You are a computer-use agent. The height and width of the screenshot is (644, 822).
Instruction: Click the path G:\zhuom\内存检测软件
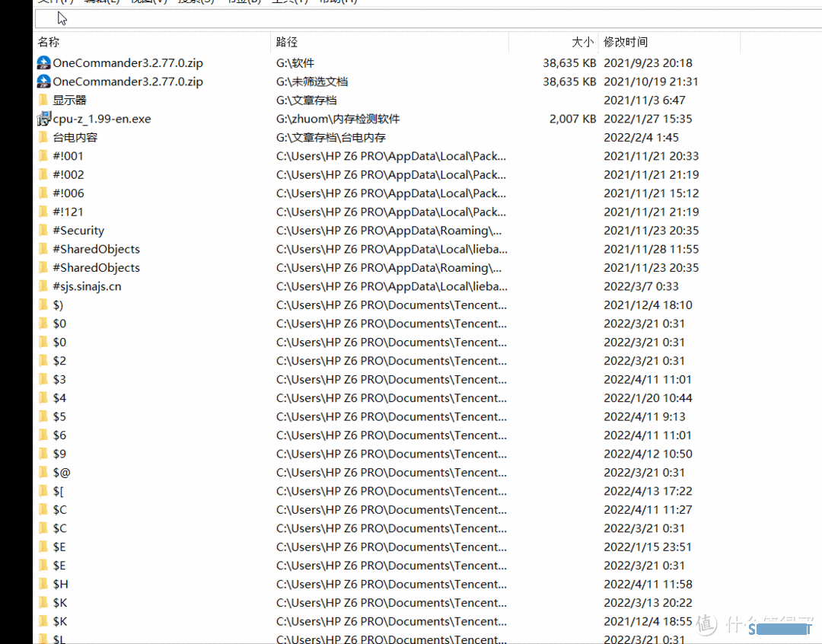338,119
